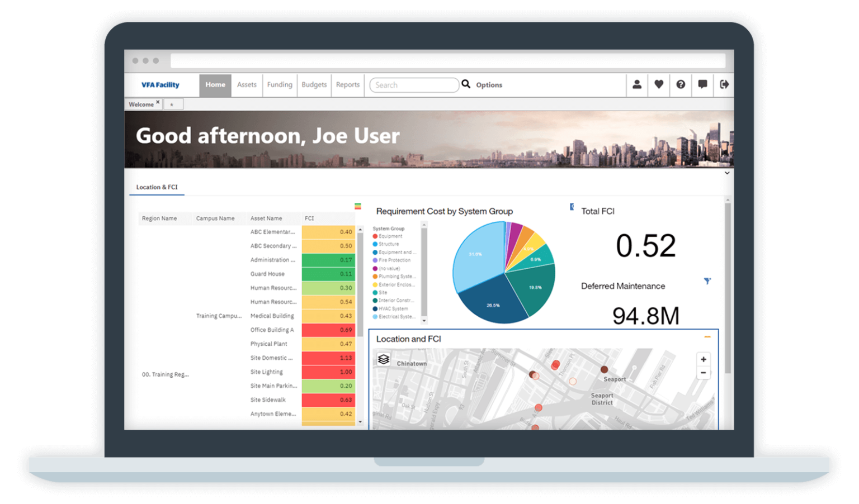The height and width of the screenshot is (504, 859).
Task: Open the map layers icon
Action: point(384,359)
